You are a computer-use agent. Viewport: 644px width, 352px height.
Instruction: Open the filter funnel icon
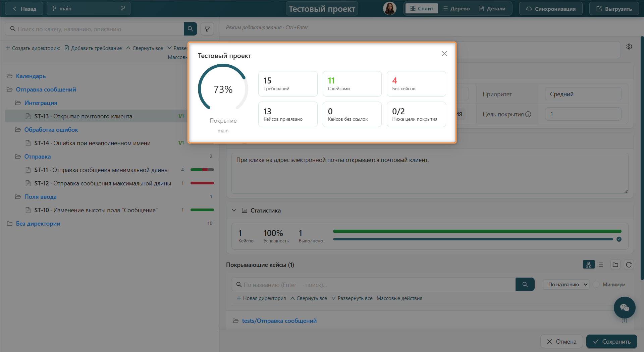[x=207, y=29]
